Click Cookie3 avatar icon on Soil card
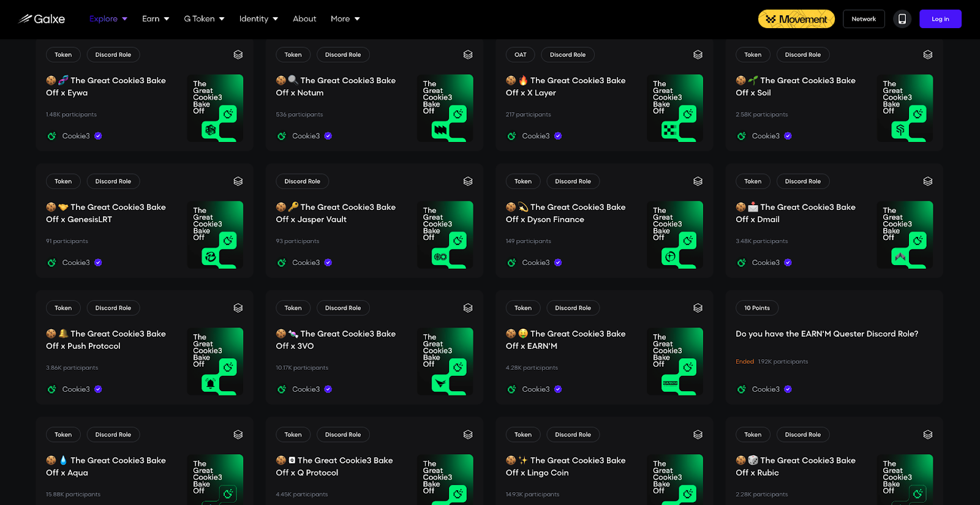 click(x=742, y=136)
